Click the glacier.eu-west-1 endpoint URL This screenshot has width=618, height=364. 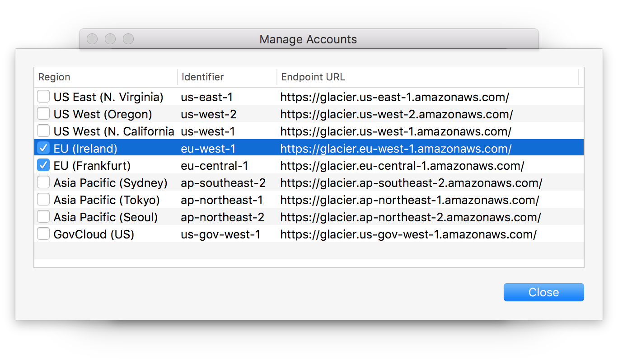click(396, 149)
